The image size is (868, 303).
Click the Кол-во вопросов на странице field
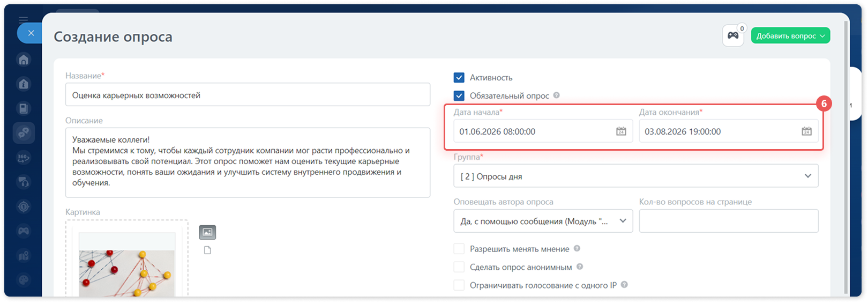point(729,221)
